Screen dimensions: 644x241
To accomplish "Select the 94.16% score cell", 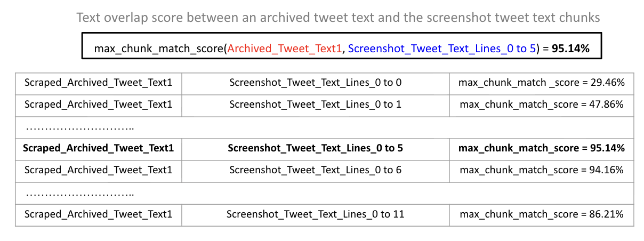I will click(542, 170).
